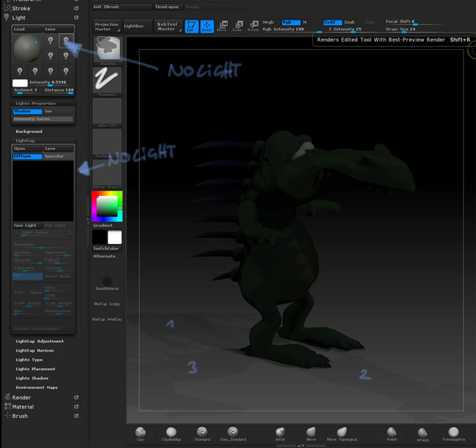Pick the Dam_Standard brush icon
Image resolution: width=476 pixels, height=448 pixels.
click(x=233, y=433)
